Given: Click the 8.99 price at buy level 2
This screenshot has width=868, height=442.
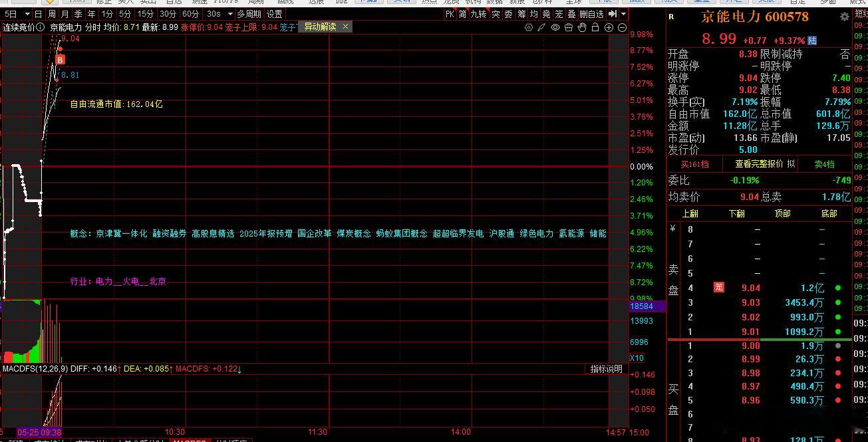Looking at the screenshot, I should coord(750,359).
